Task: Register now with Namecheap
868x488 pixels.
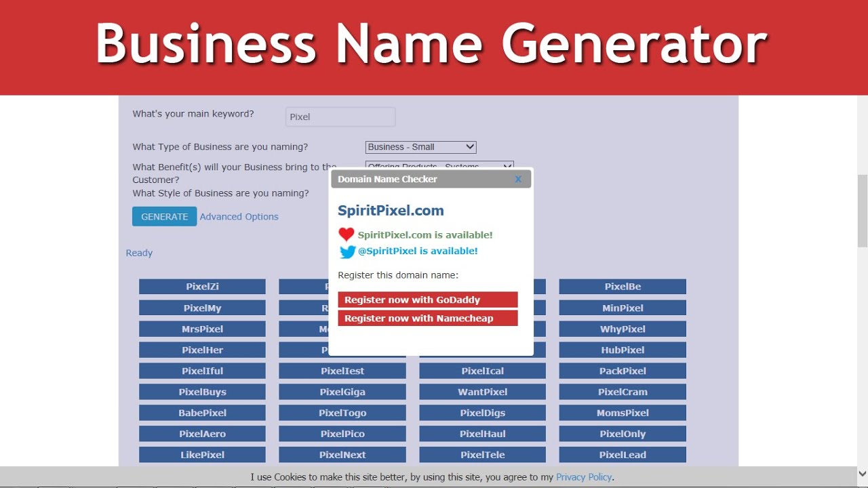Action: [428, 318]
